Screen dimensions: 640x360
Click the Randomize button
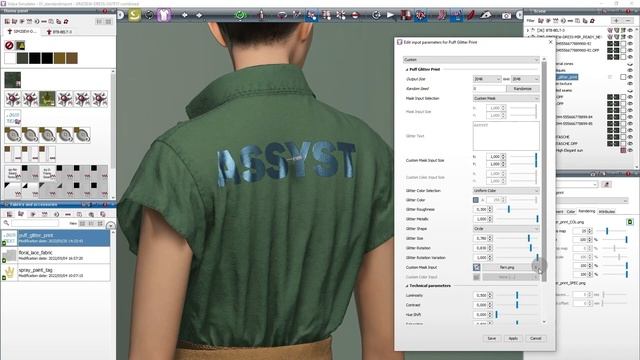click(x=523, y=89)
